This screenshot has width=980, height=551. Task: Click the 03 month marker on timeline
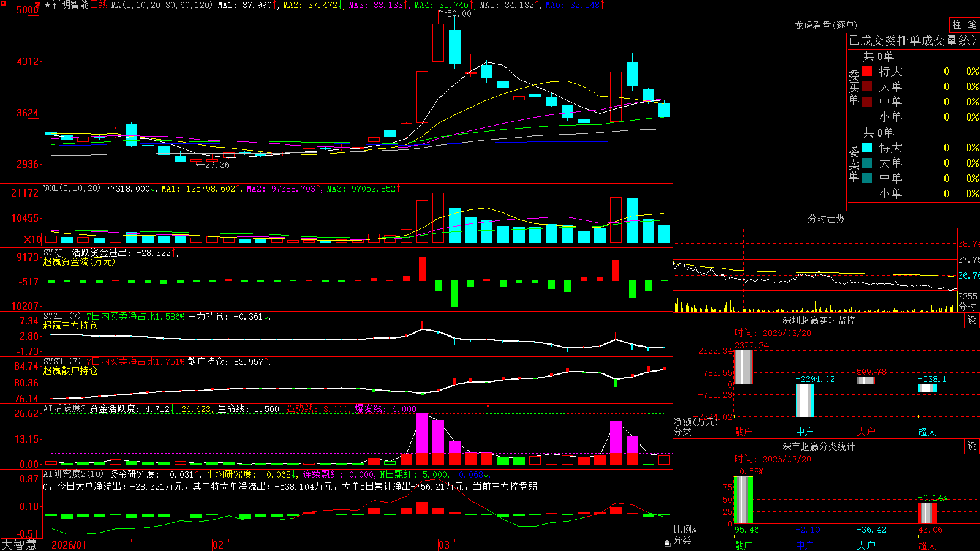[x=444, y=545]
